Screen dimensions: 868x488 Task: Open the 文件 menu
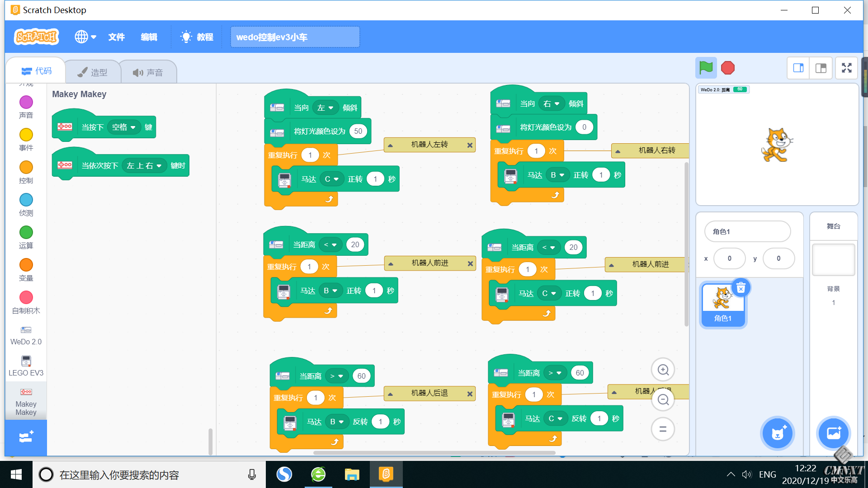click(x=116, y=37)
